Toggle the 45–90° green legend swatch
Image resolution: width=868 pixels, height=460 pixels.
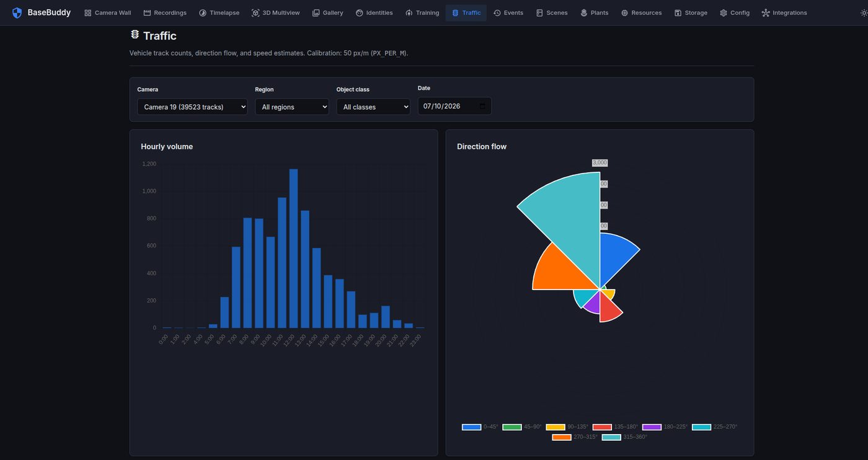click(x=512, y=427)
